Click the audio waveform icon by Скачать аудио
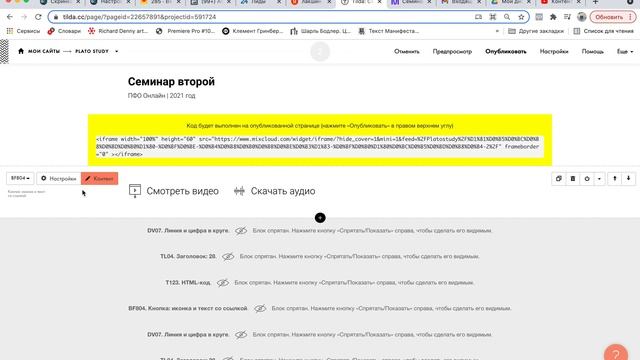The height and width of the screenshot is (360, 640). coord(239,191)
